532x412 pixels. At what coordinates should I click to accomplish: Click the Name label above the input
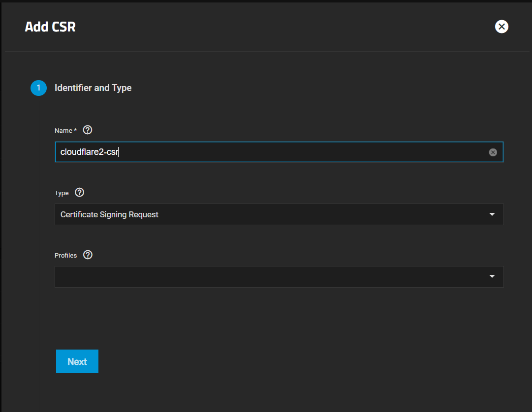point(64,130)
